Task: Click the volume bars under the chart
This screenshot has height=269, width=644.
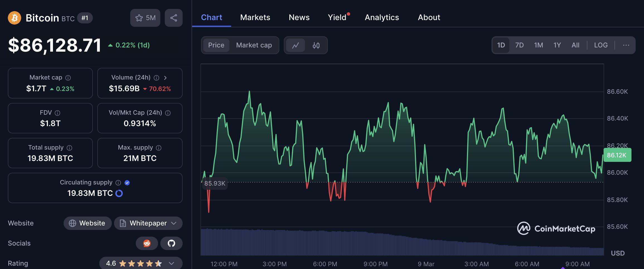Action: (x=402, y=242)
